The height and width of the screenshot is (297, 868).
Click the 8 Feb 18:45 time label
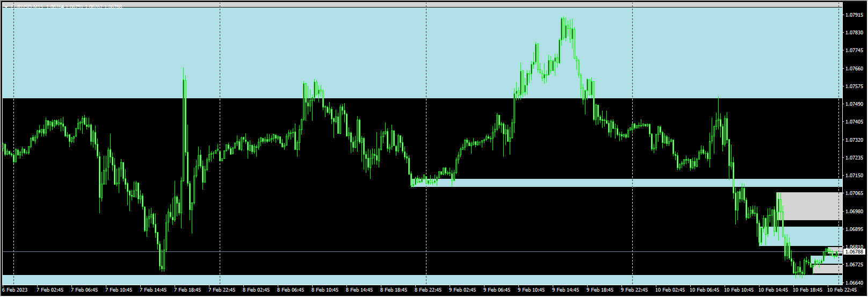(x=394, y=290)
